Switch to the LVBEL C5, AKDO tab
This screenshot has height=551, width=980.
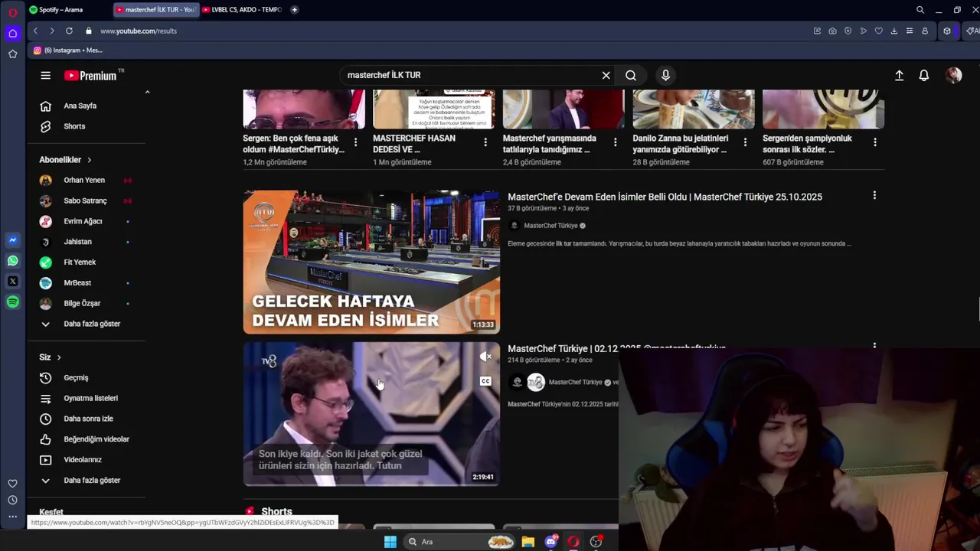click(242, 10)
